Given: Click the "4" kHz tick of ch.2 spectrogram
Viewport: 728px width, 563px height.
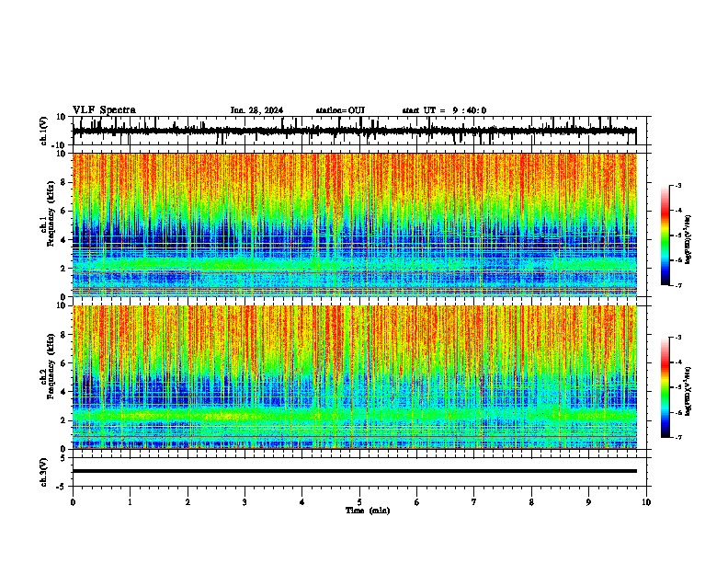Looking at the screenshot, I should pos(63,392).
